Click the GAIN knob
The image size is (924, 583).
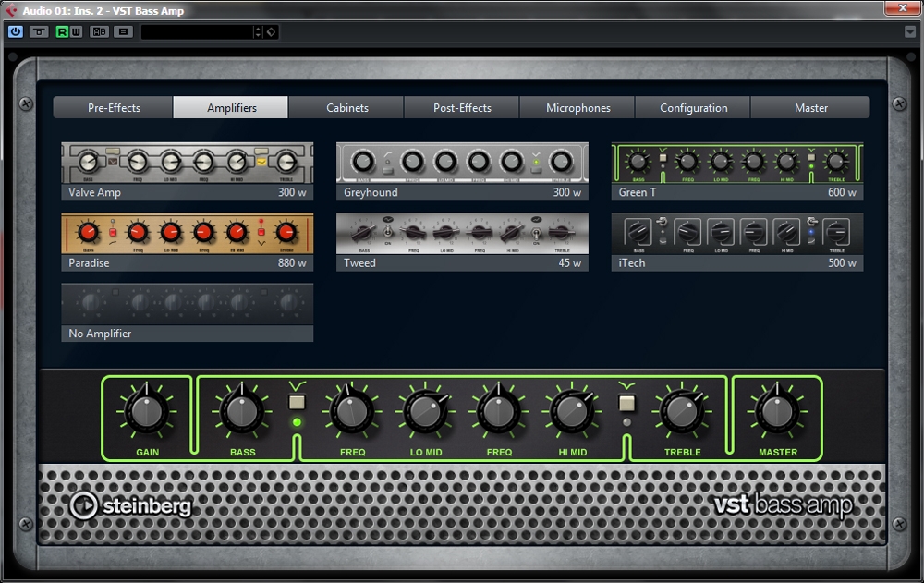[x=147, y=411]
